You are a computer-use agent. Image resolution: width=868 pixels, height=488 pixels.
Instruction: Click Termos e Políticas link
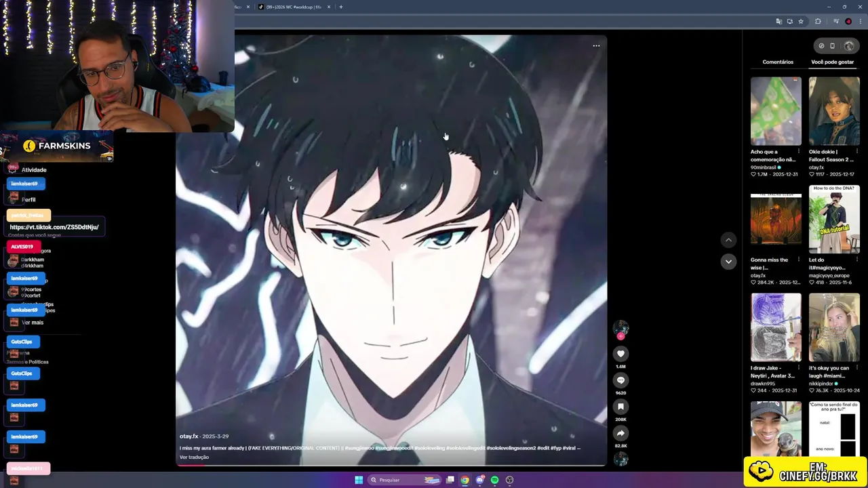pos(28,362)
